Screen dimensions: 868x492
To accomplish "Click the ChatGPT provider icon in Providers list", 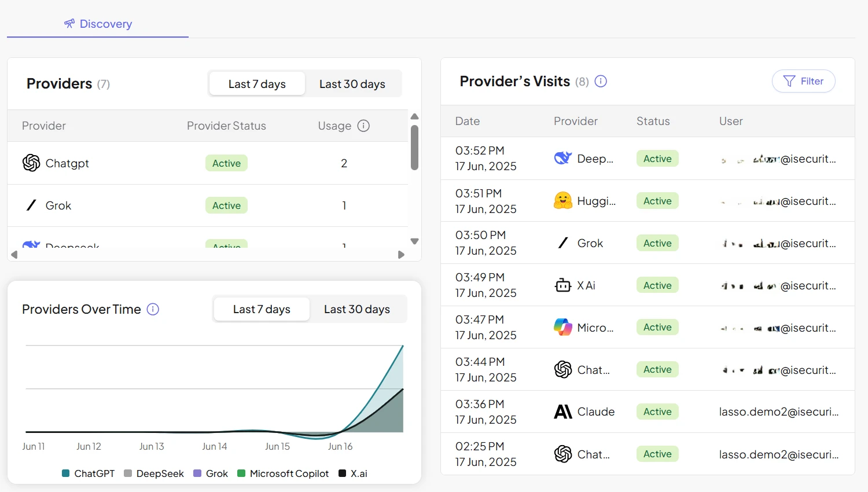I will (31, 163).
